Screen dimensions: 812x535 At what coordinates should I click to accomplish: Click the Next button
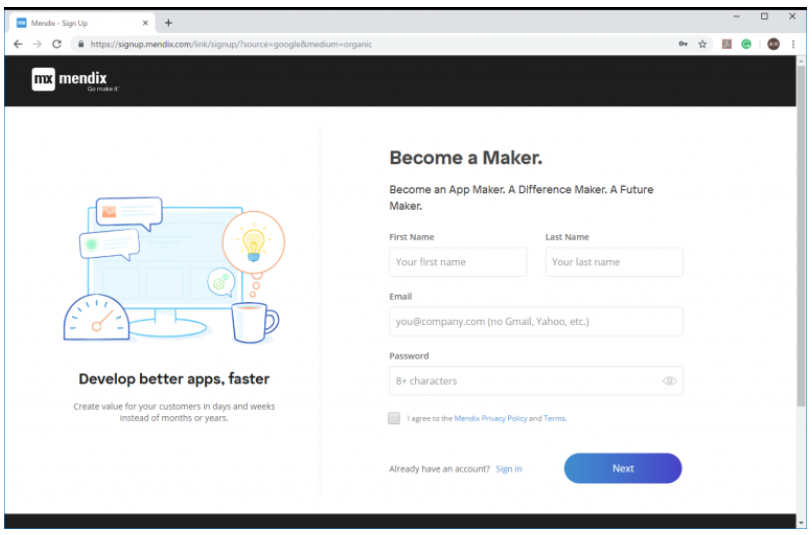[x=622, y=469]
